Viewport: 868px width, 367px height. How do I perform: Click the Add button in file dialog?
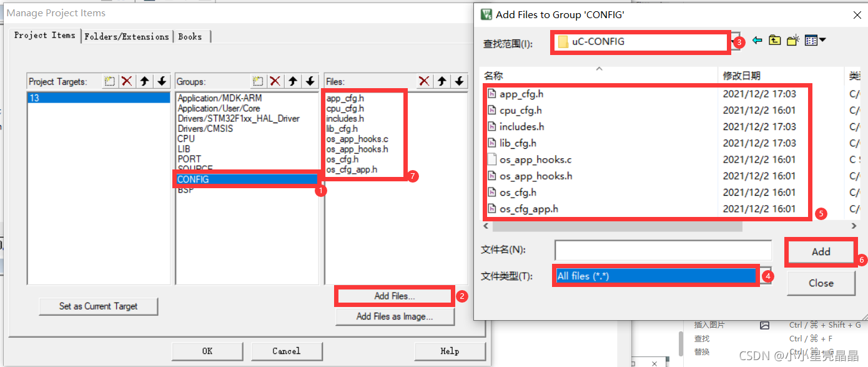tap(821, 251)
